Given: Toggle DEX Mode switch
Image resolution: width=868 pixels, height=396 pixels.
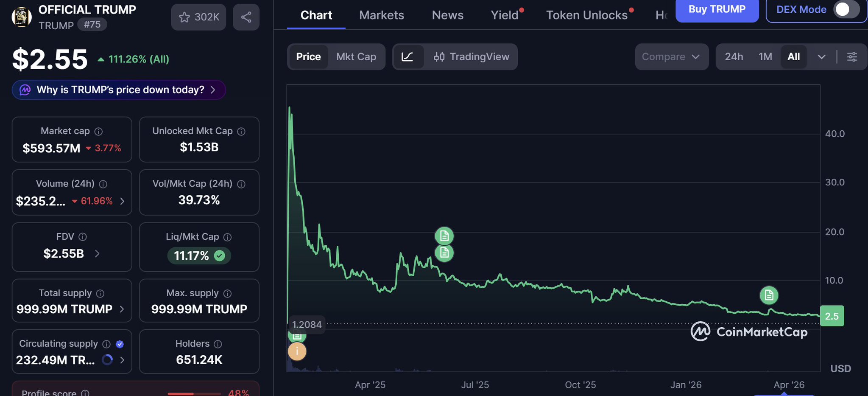Looking at the screenshot, I should [846, 9].
